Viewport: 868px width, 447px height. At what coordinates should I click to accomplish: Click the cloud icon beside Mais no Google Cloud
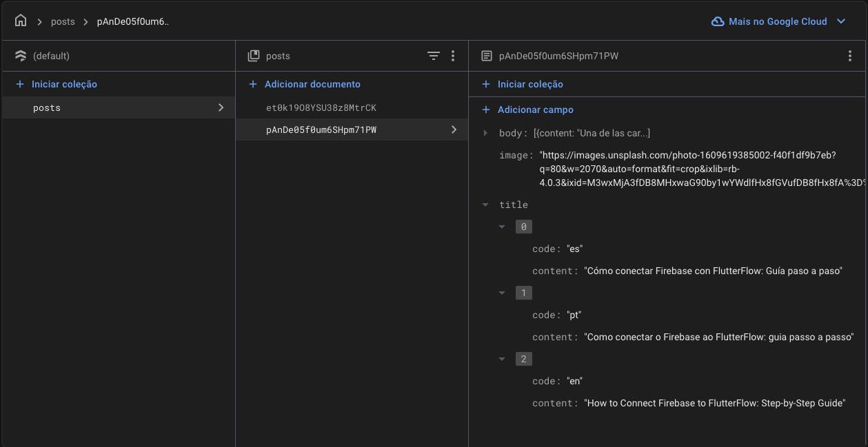point(718,21)
